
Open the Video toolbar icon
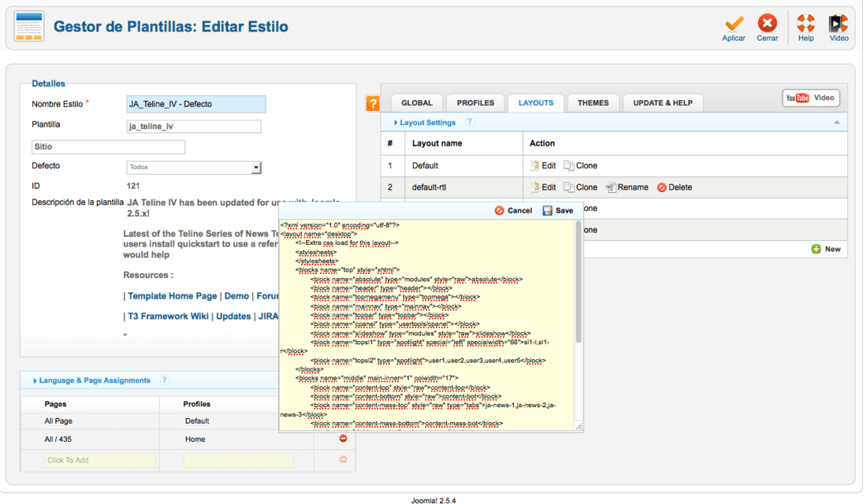839,23
